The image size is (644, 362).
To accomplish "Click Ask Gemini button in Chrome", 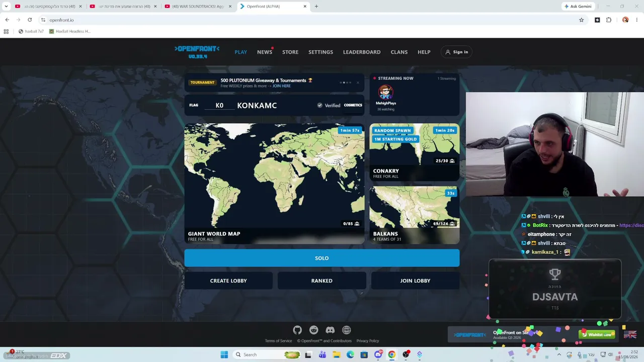I will point(578,6).
